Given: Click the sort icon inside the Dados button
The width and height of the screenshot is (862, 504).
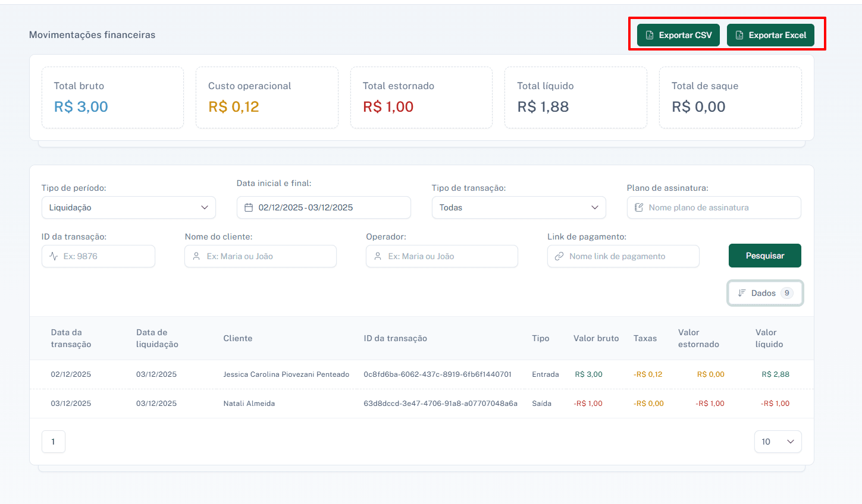Looking at the screenshot, I should (x=741, y=292).
